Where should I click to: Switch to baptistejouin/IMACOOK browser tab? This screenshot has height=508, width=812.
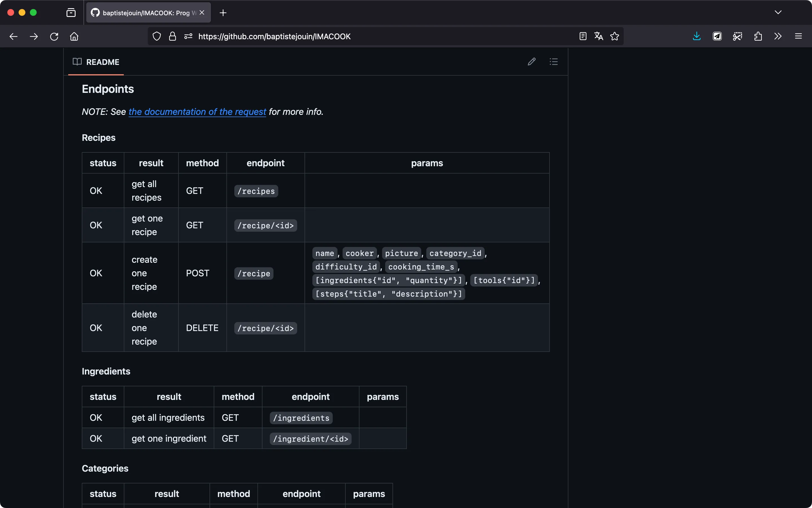click(149, 12)
